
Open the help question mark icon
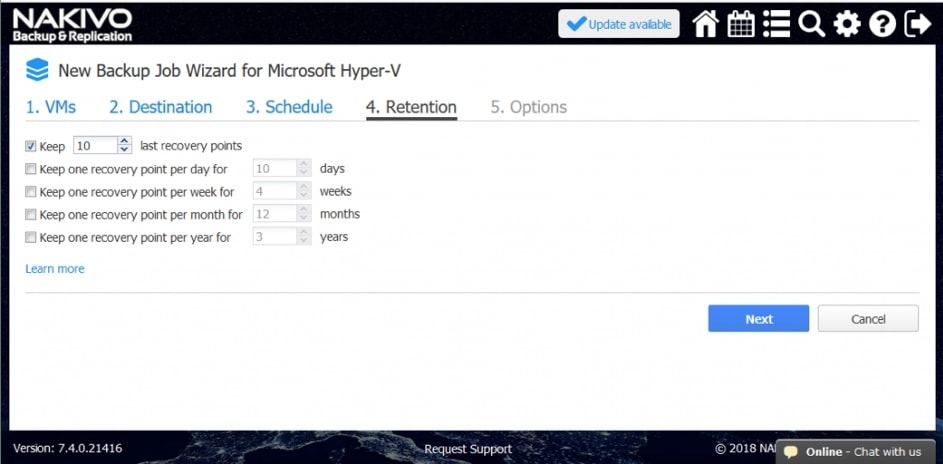click(x=882, y=24)
